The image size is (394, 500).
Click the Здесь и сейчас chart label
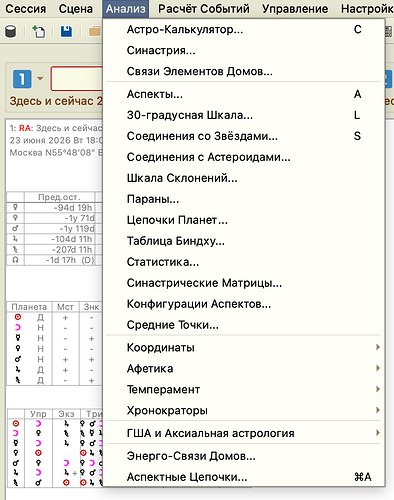point(56,101)
